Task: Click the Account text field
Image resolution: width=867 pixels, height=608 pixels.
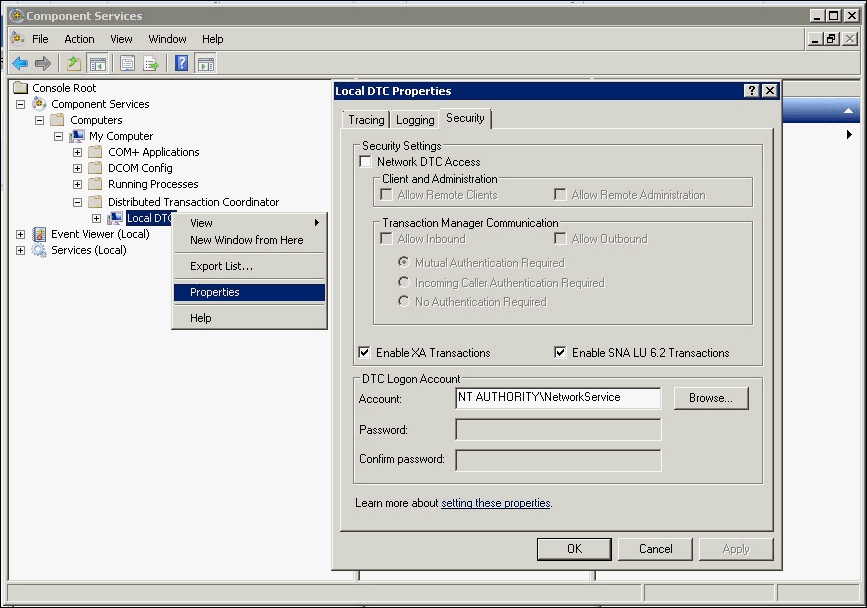Action: (x=558, y=398)
